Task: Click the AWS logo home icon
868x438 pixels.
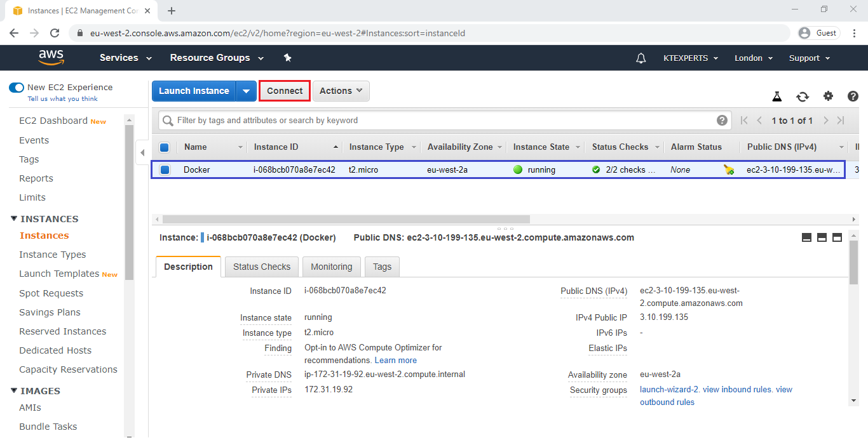Action: coord(51,58)
